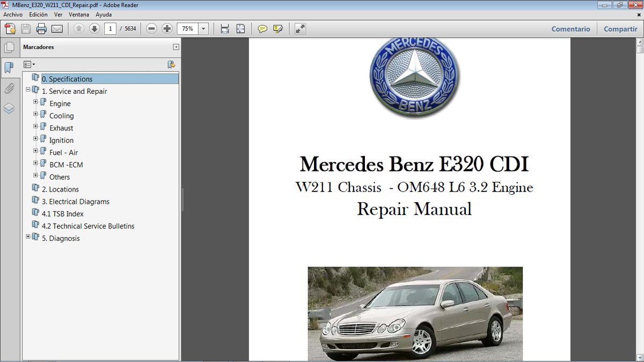Image resolution: width=644 pixels, height=362 pixels.
Task: Open the 1. Service and Repair bookmark
Action: pyautogui.click(x=75, y=91)
